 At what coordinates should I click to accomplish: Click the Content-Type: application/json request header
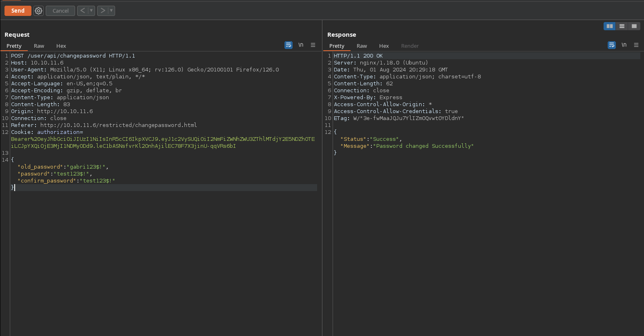(x=60, y=98)
